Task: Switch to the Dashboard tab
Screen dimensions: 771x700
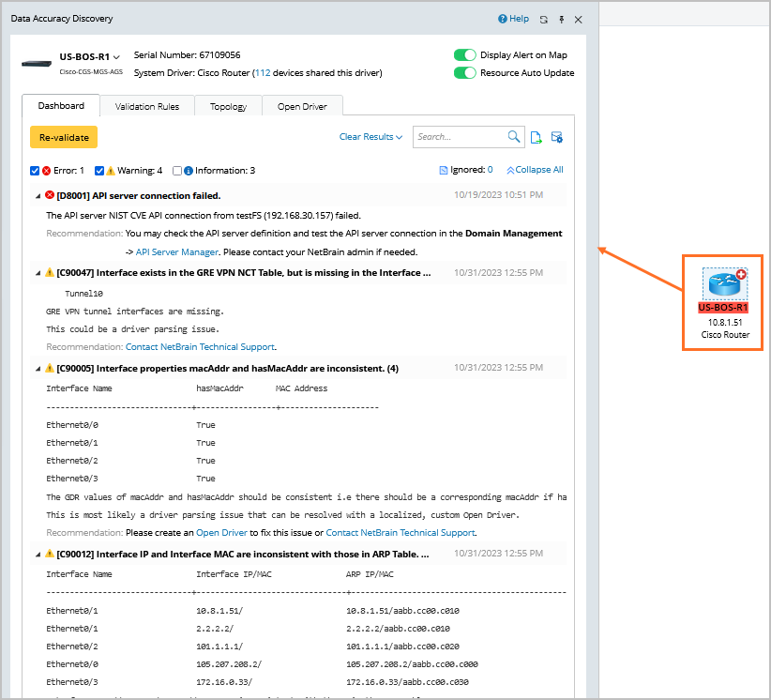Action: 61,106
